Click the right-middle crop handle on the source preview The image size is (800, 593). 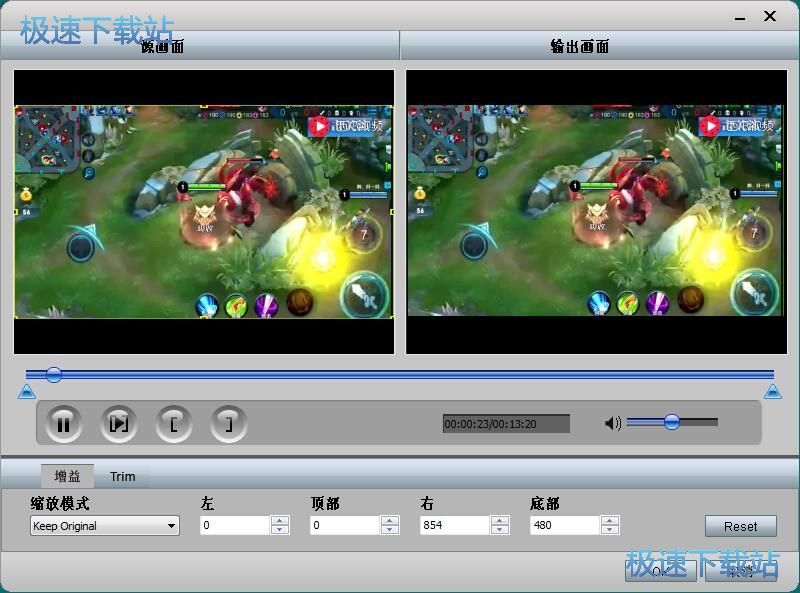tap(392, 212)
